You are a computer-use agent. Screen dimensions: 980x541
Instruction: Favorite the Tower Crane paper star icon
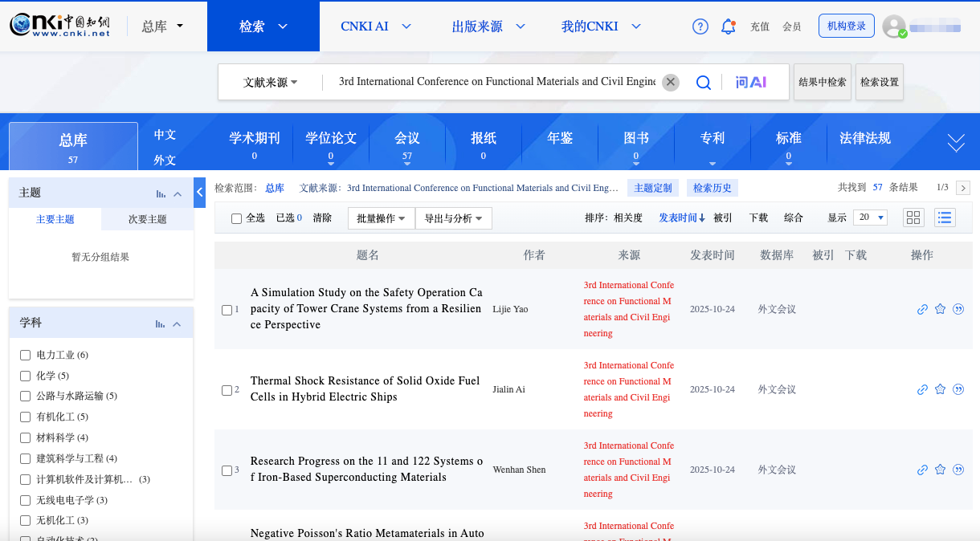940,309
